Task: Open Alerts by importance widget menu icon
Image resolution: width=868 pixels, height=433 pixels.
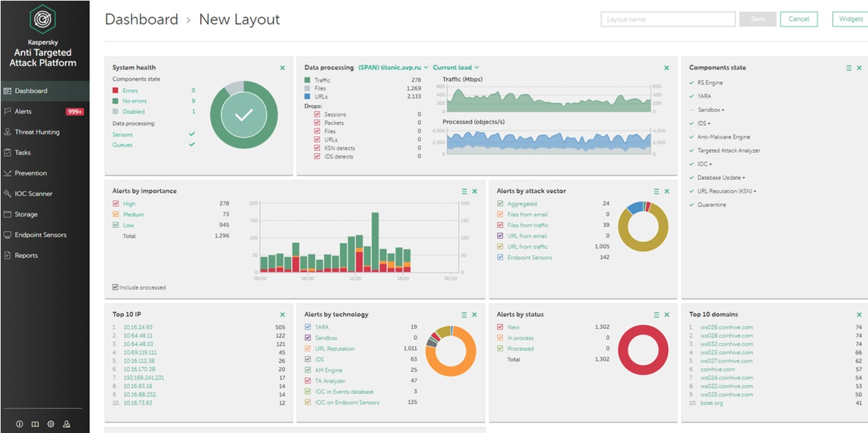Action: [464, 191]
